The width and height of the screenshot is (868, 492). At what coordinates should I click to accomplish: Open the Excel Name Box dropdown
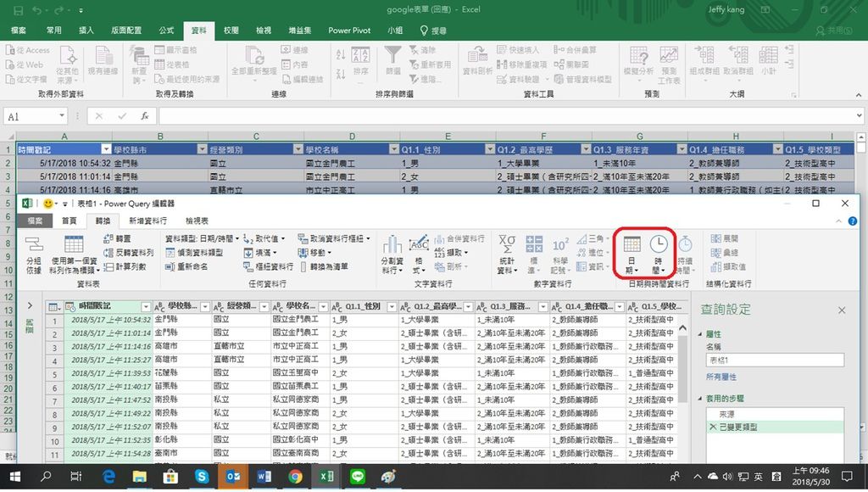[62, 116]
